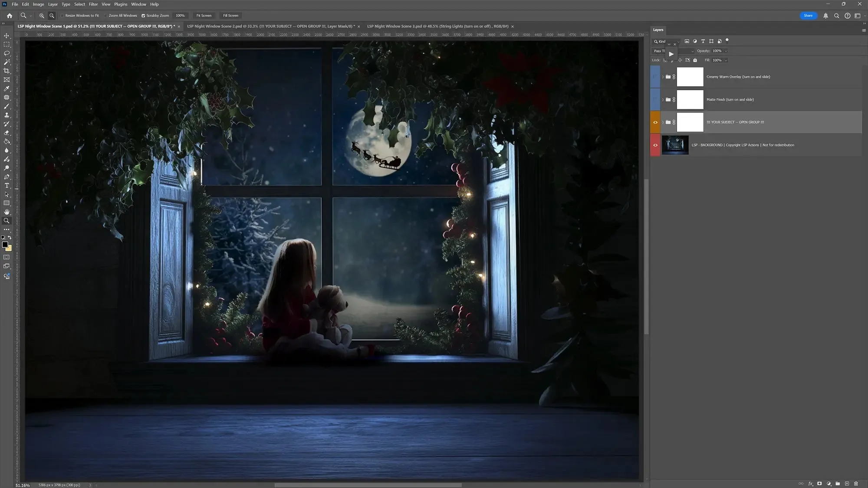The image size is (868, 488).
Task: Open the Help question mark icon
Action: pyautogui.click(x=847, y=16)
